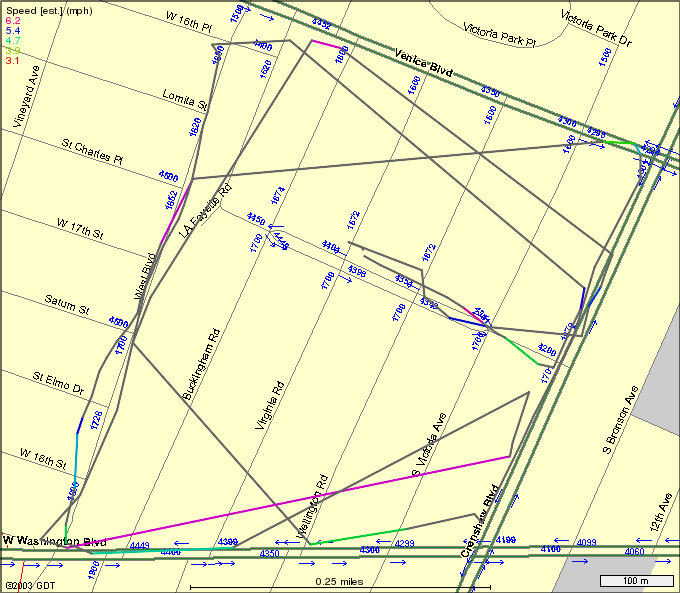Click the Speed [est.] (mph) legend title
Viewport: 680px width, 593px height.
click(x=49, y=11)
